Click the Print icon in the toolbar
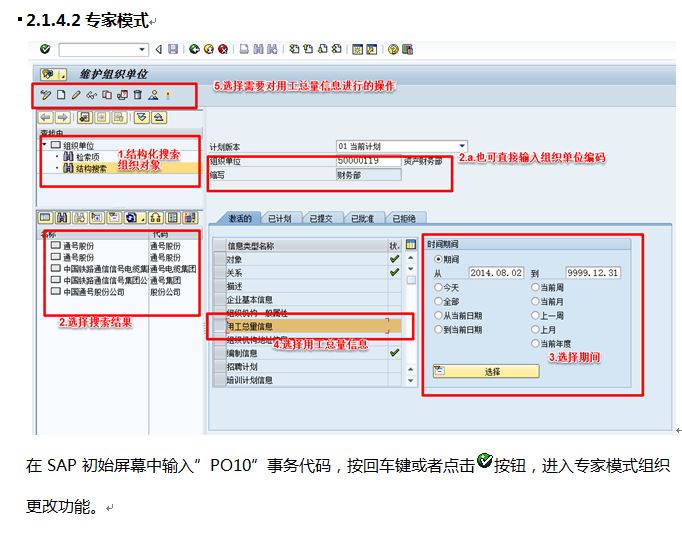This screenshot has width=682, height=538. pyautogui.click(x=244, y=49)
